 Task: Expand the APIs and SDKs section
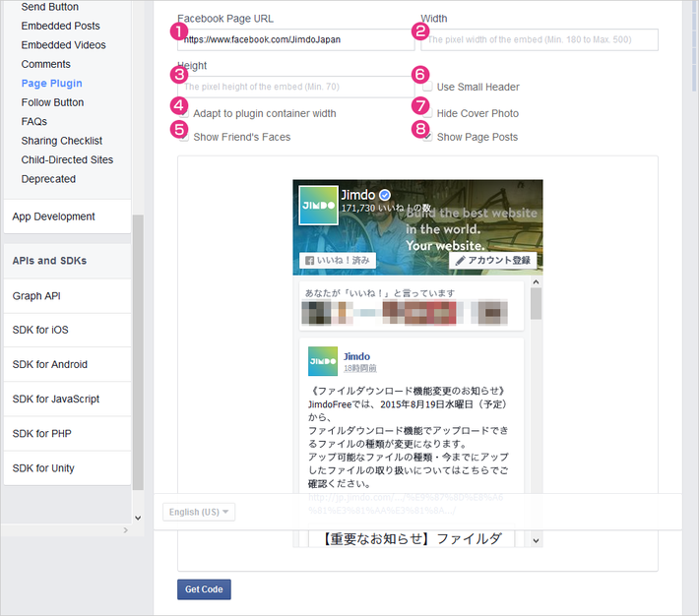[67, 261]
